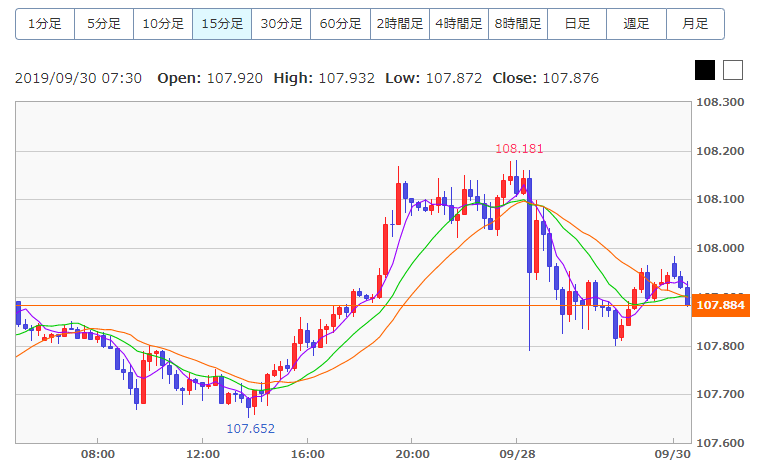Select the 60分足 interval tab
The width and height of the screenshot is (763, 470).
tap(340, 23)
